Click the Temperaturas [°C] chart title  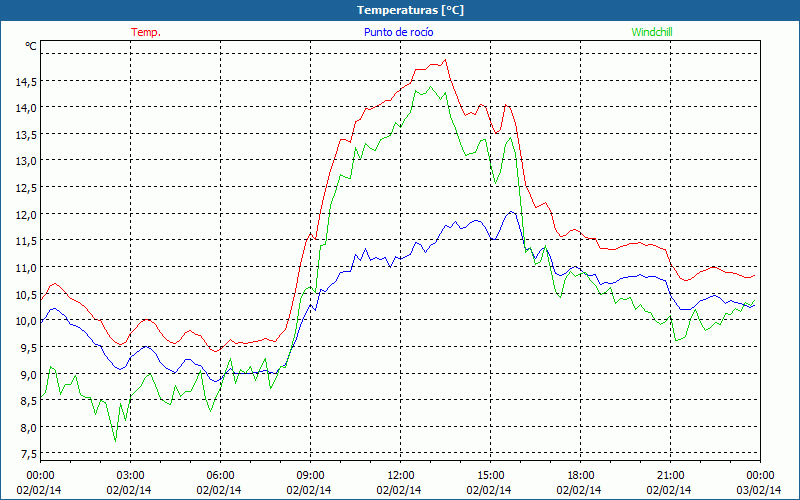[410, 10]
